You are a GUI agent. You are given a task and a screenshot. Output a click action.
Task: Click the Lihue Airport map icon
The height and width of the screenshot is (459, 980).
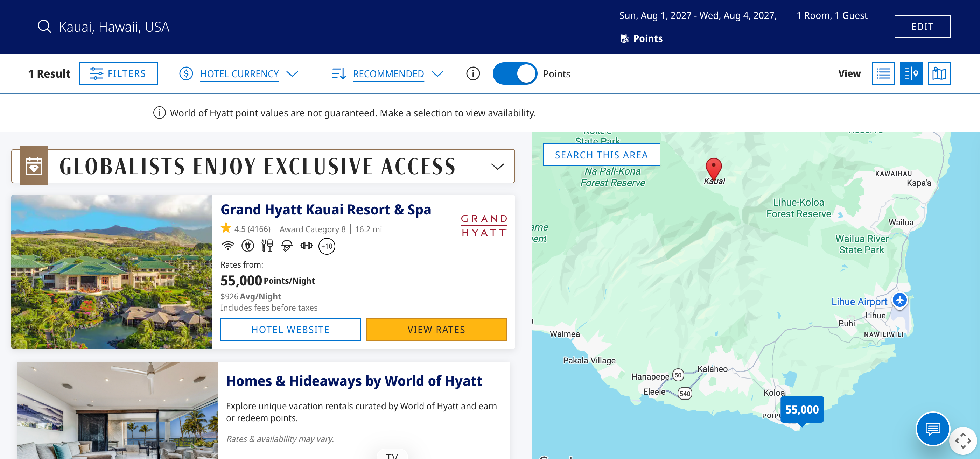[899, 300]
